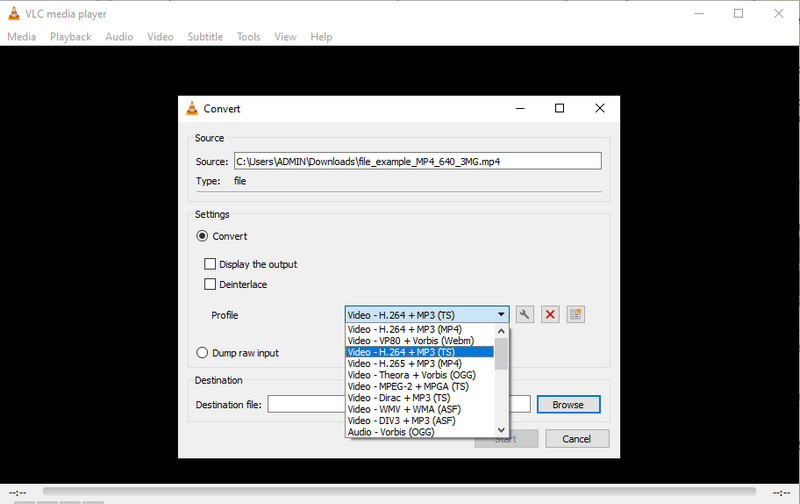
Task: Click remaining time label on the right
Action: click(782, 493)
